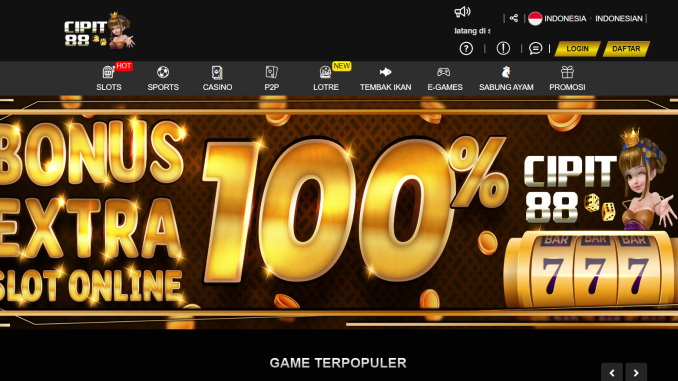Select the Casino card icon
The image size is (678, 381).
coord(217,72)
